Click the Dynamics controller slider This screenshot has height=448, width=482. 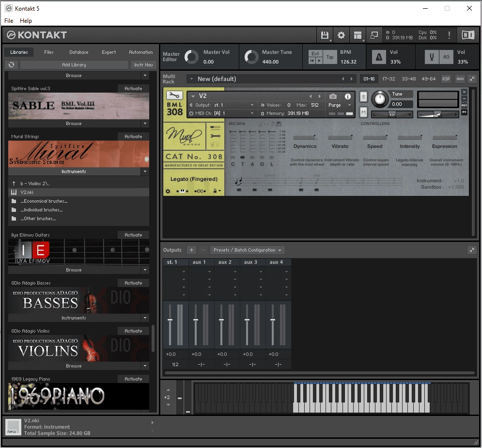pos(305,137)
